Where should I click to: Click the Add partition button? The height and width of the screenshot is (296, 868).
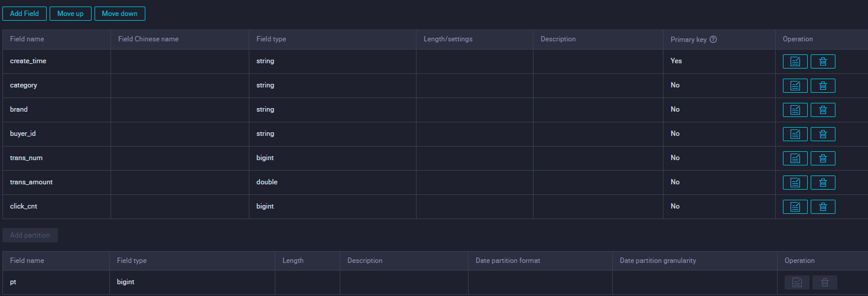click(x=30, y=235)
